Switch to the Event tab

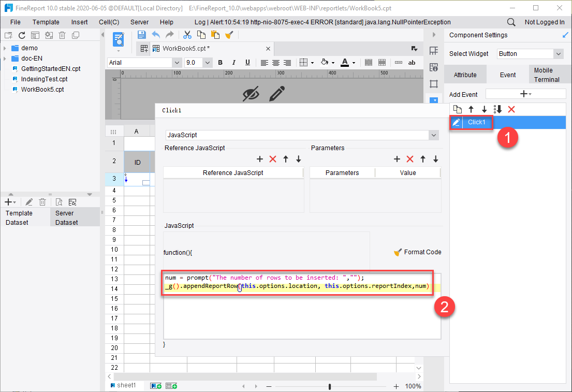coord(507,75)
